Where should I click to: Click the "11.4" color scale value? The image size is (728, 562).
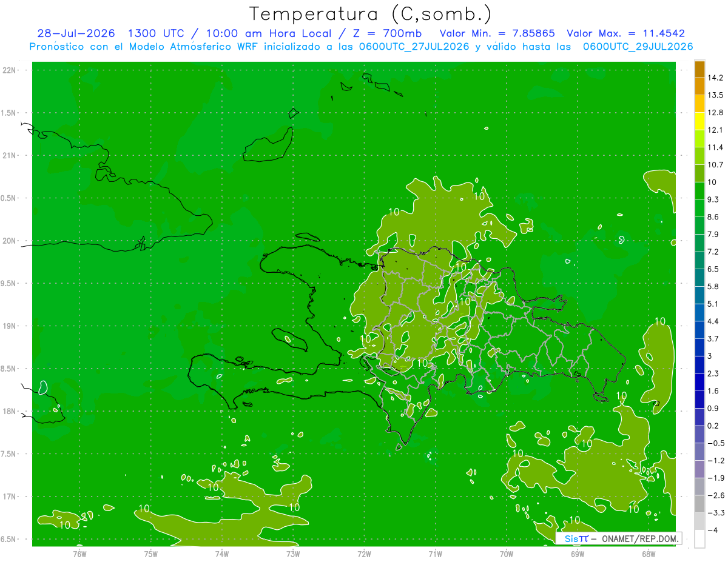point(715,147)
